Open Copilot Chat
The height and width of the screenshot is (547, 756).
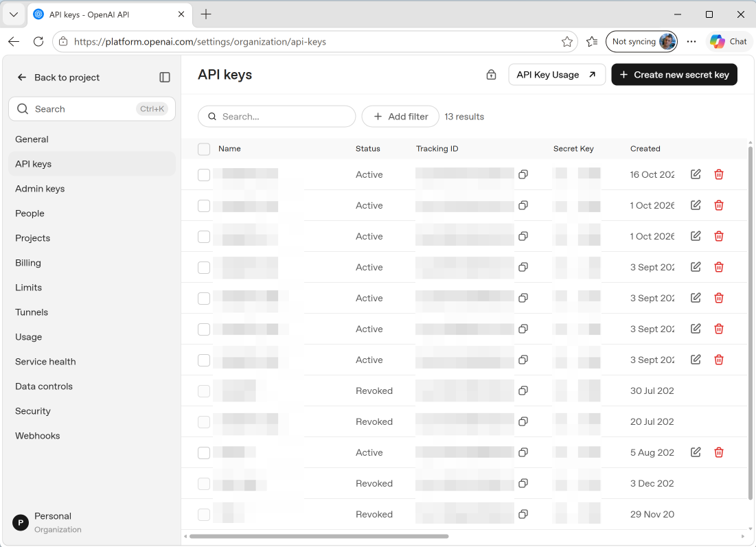click(x=728, y=41)
